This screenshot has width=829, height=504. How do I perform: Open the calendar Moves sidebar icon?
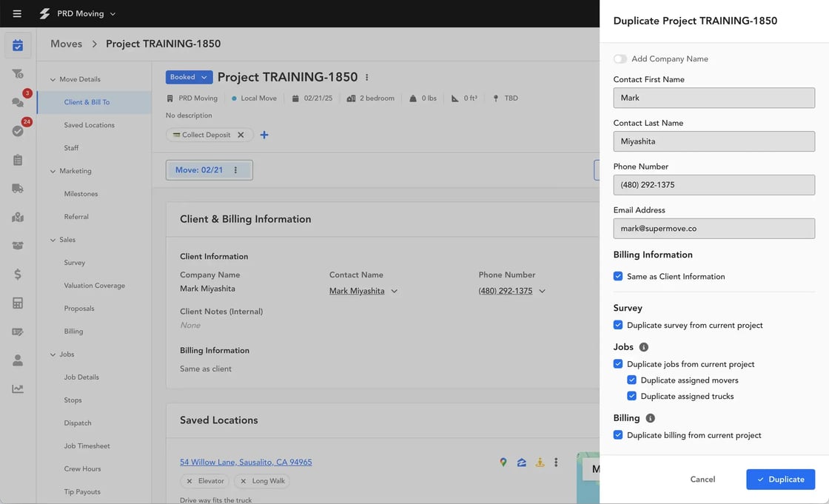click(18, 45)
